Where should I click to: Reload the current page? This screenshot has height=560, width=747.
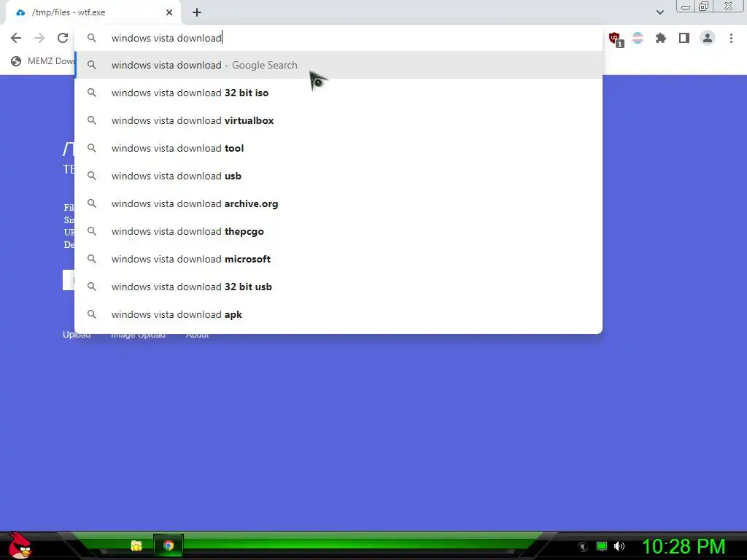point(63,38)
